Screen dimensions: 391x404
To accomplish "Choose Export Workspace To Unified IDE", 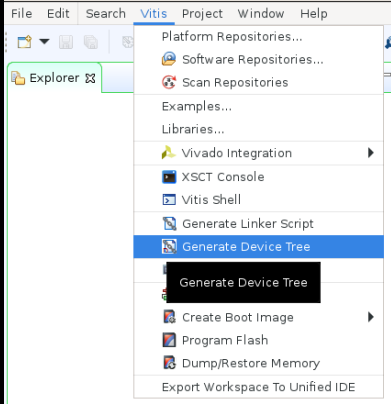I will (x=258, y=387).
